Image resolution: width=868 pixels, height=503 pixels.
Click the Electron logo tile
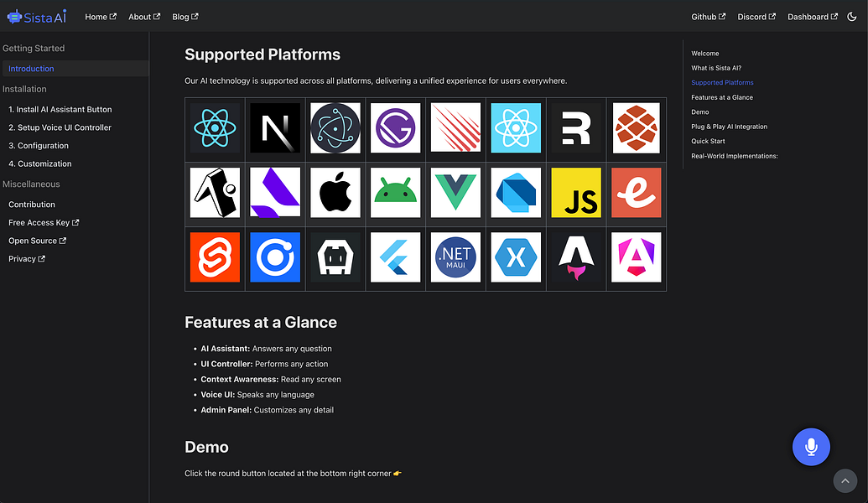click(x=335, y=127)
